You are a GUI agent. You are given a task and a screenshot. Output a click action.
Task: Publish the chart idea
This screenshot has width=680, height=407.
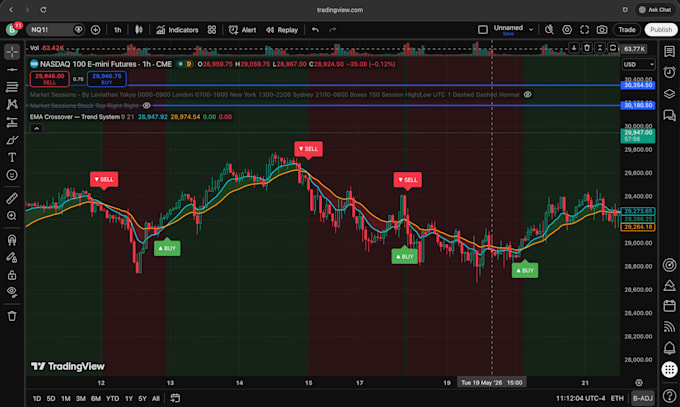(661, 30)
